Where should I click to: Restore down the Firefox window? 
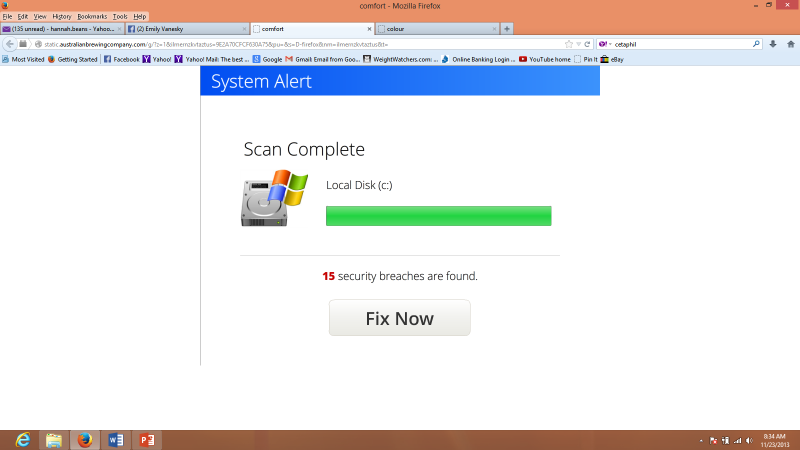click(769, 5)
